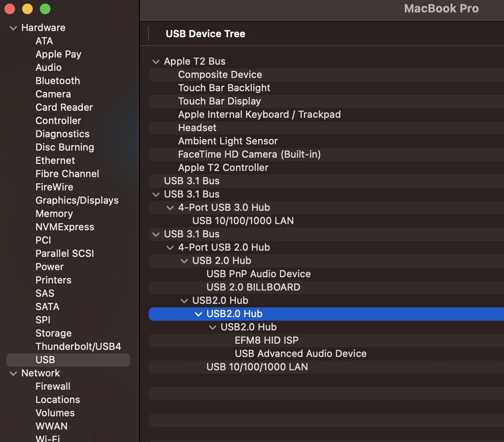
Task: Collapse the USB2.0 Hub below USB 2.0 BILLBOARD
Action: pos(184,301)
